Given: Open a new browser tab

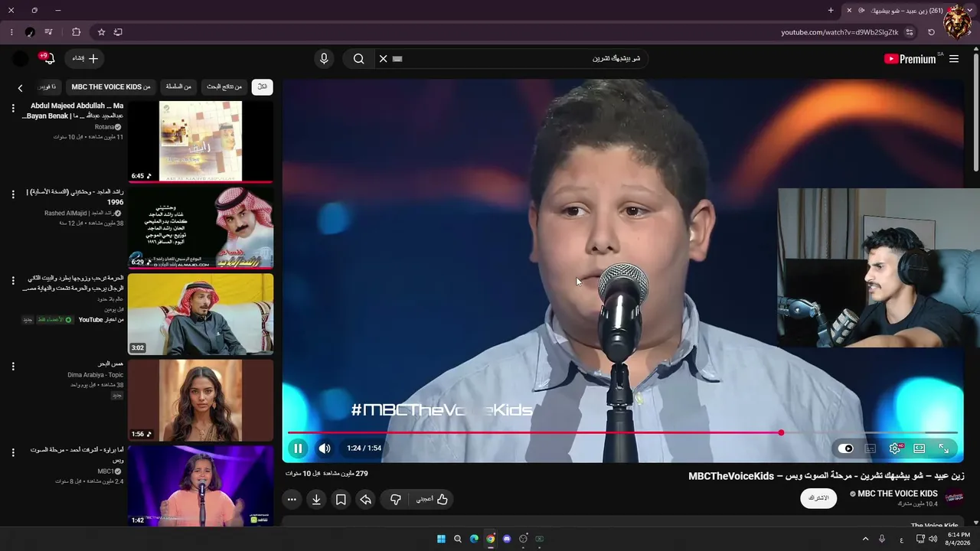Looking at the screenshot, I should 831,10.
